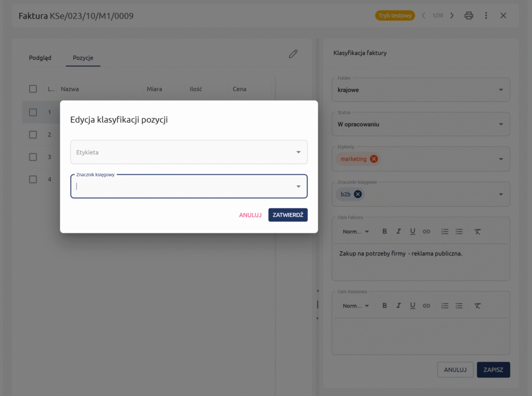Expand the Etykieta dropdown in dialog
532x396 pixels.
coord(298,152)
